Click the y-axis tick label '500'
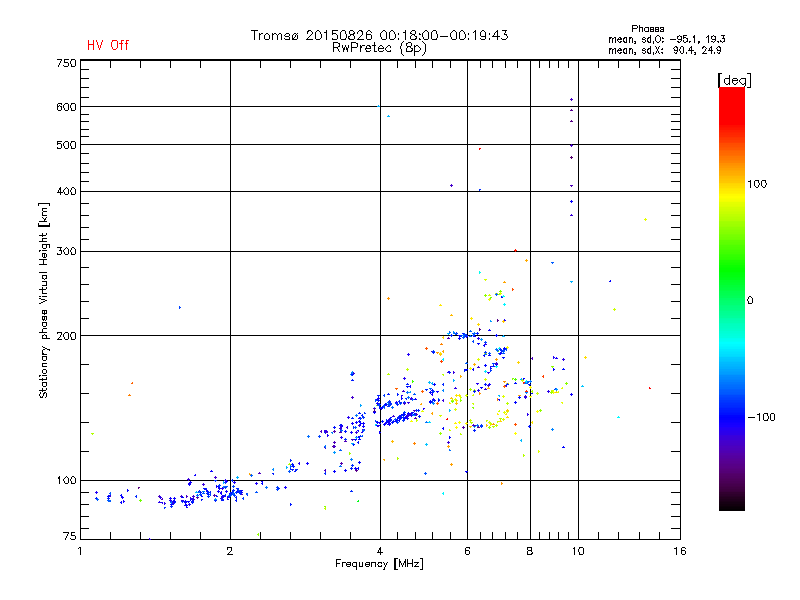 66,145
